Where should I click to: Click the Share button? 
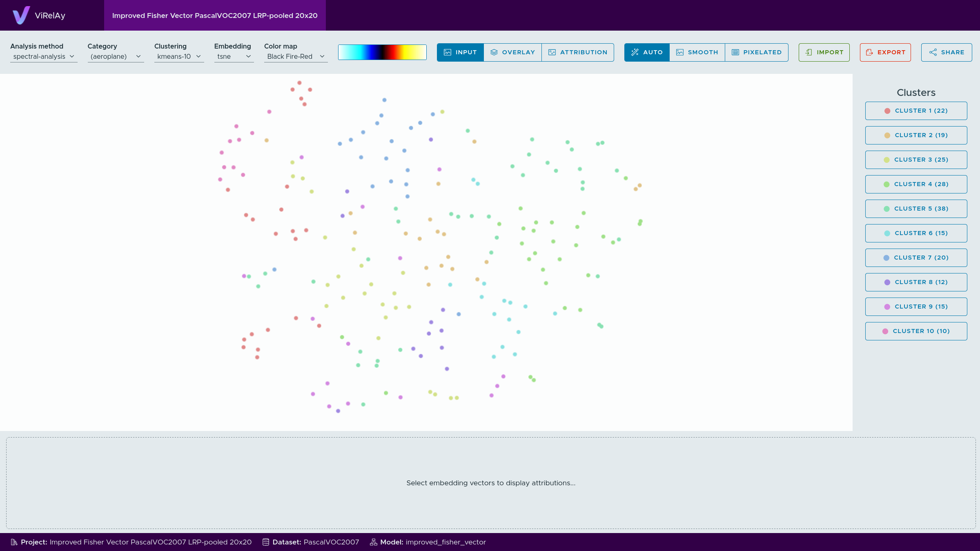click(x=947, y=52)
